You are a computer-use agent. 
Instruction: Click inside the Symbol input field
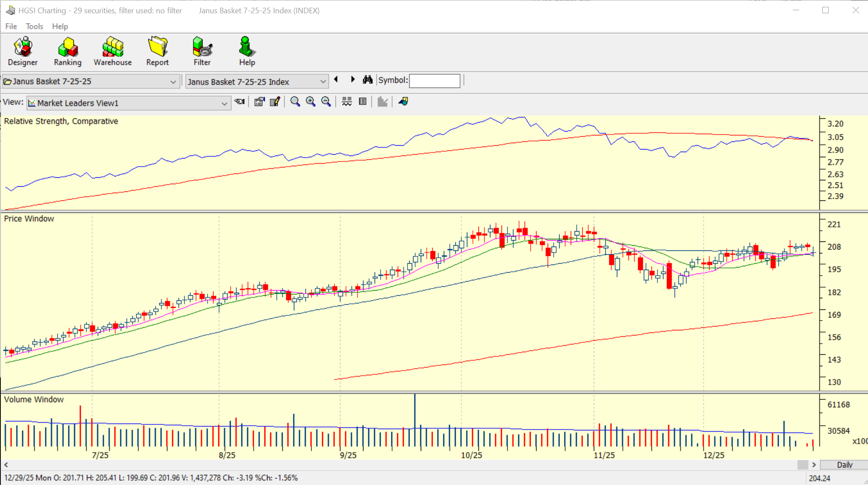point(434,81)
